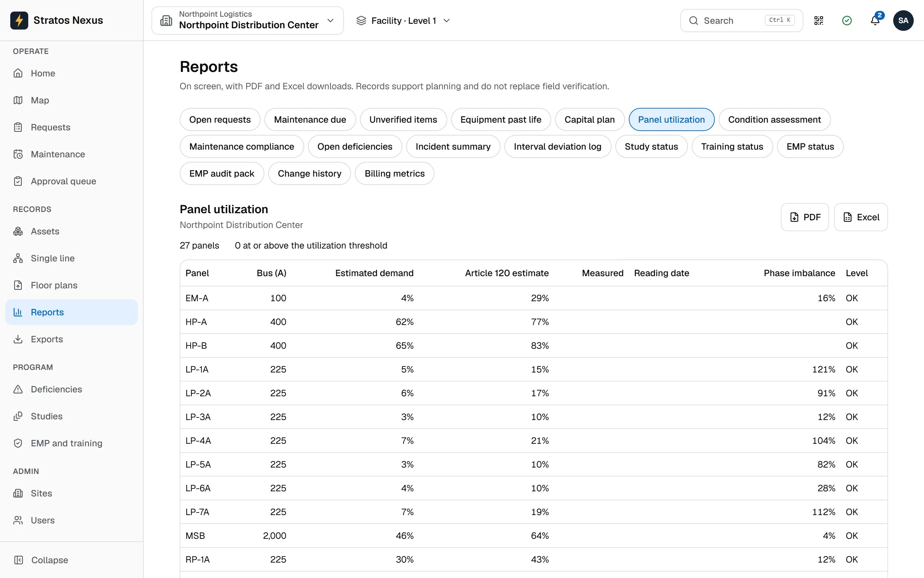Download the report as Excel

pos(861,217)
